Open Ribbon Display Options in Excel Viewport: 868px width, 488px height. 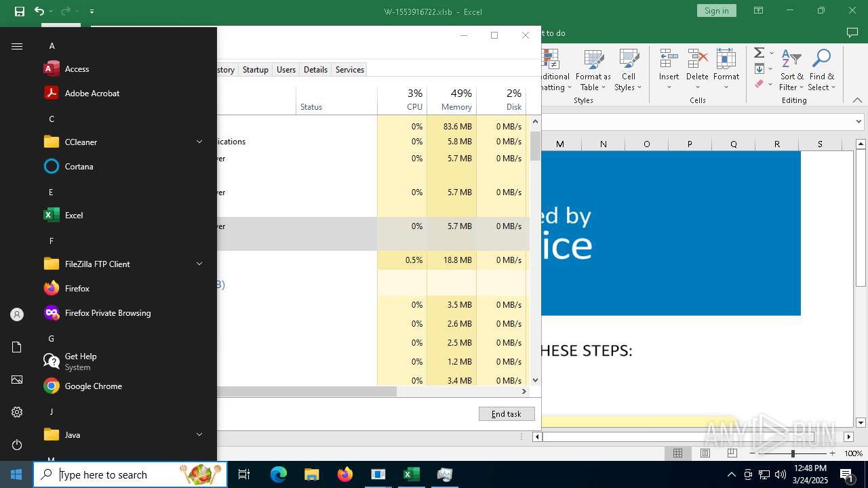click(758, 11)
